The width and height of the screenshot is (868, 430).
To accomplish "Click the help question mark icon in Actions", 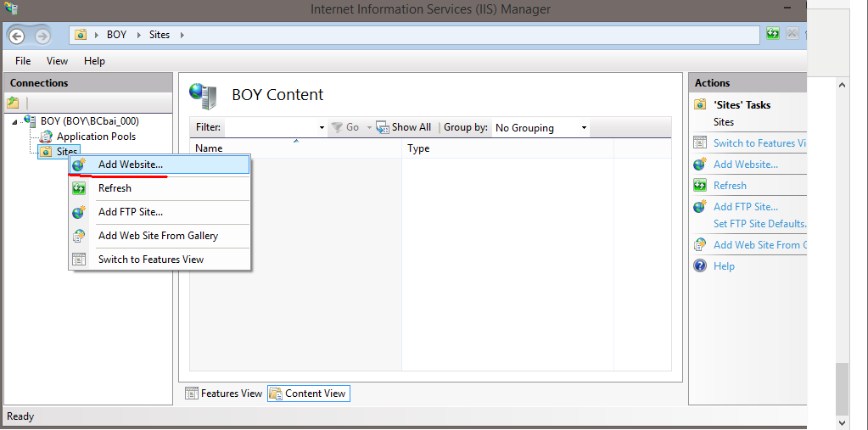I will (700, 265).
